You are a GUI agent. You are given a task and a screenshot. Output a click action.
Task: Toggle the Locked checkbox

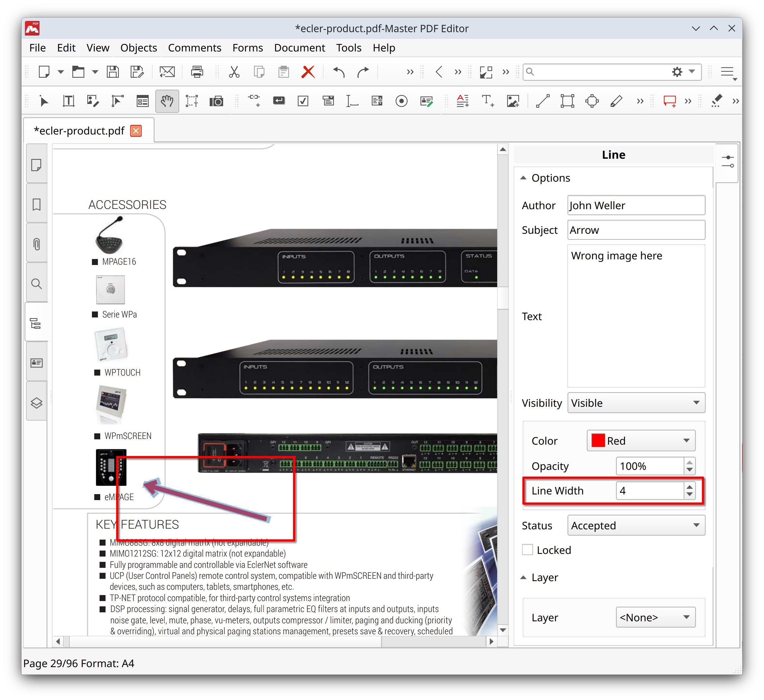tap(527, 550)
